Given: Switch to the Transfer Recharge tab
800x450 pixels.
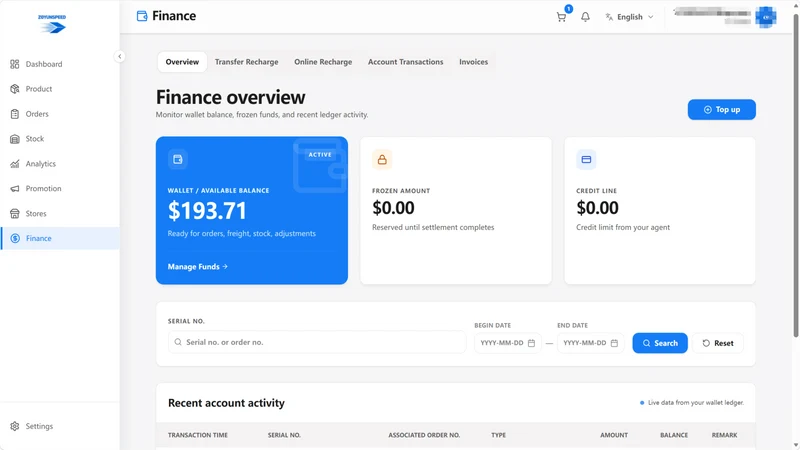Looking at the screenshot, I should point(246,62).
